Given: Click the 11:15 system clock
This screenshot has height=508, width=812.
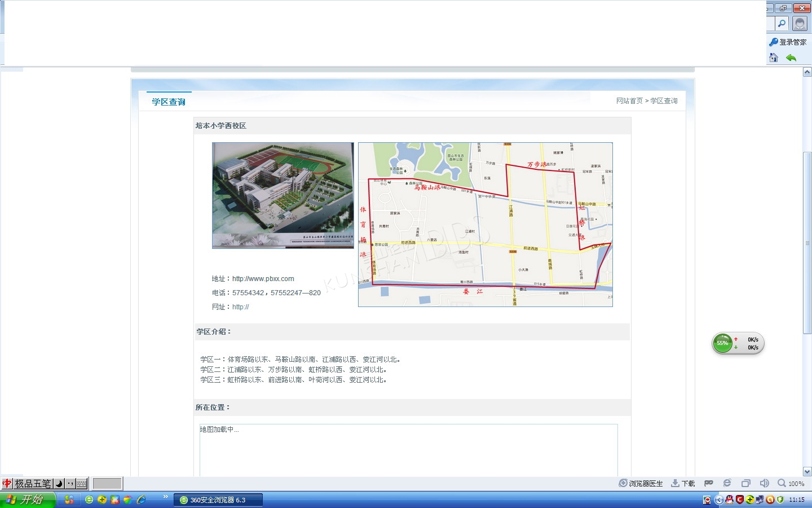Looking at the screenshot, I should (797, 500).
